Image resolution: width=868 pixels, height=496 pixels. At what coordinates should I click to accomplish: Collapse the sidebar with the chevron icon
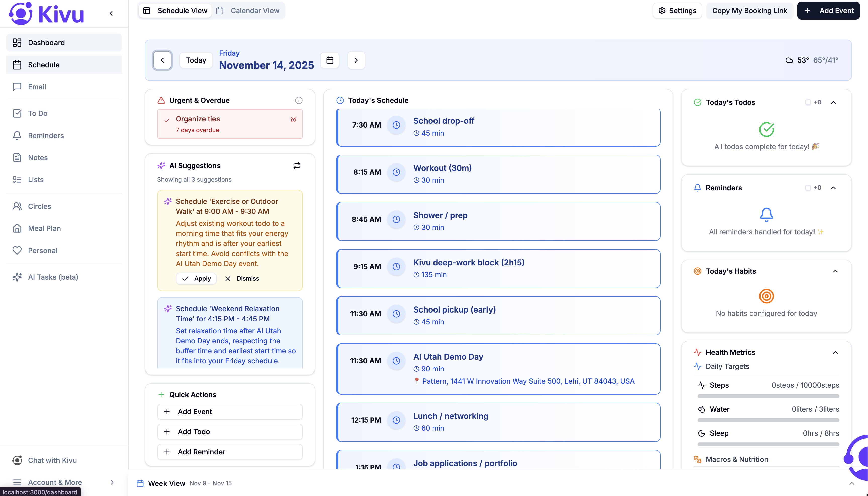tap(111, 13)
